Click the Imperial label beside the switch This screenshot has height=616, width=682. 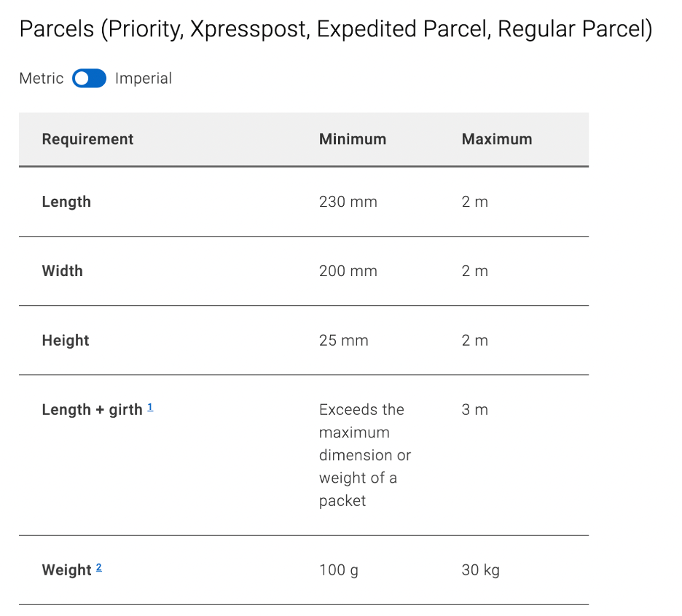(x=144, y=79)
